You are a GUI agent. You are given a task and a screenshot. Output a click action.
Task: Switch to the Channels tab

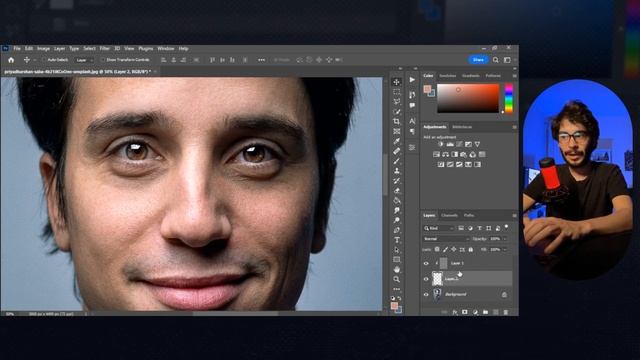pos(449,216)
